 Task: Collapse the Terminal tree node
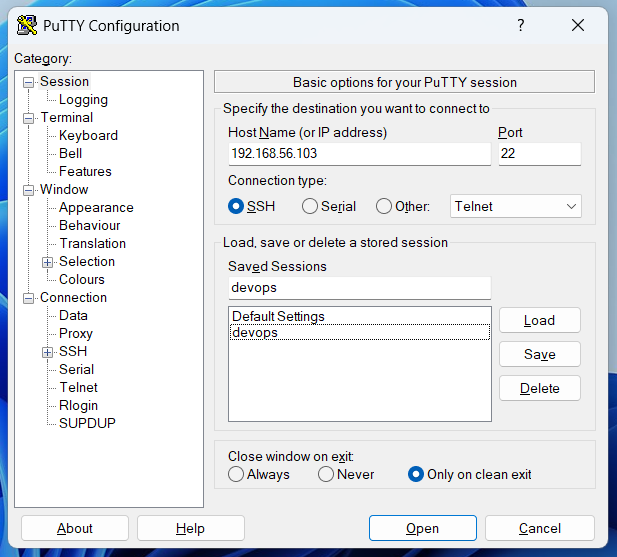28,118
